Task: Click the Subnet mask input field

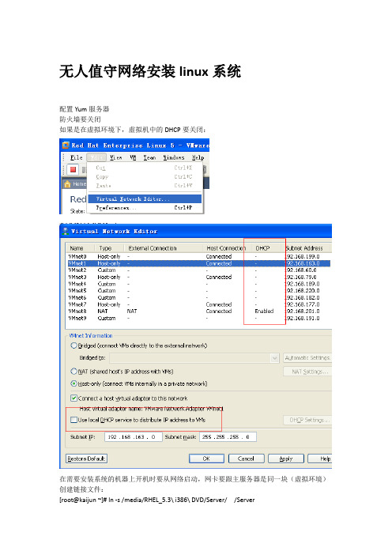Action: tap(228, 436)
